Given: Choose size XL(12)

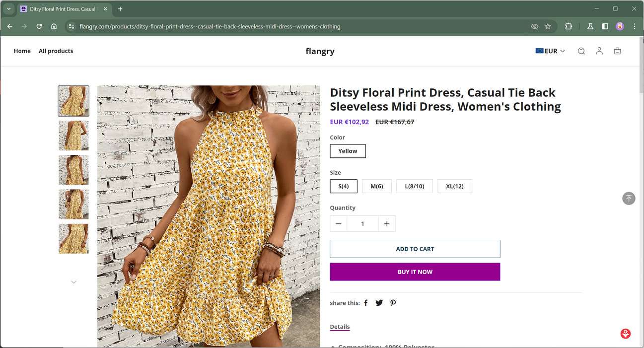Looking at the screenshot, I should tap(454, 186).
